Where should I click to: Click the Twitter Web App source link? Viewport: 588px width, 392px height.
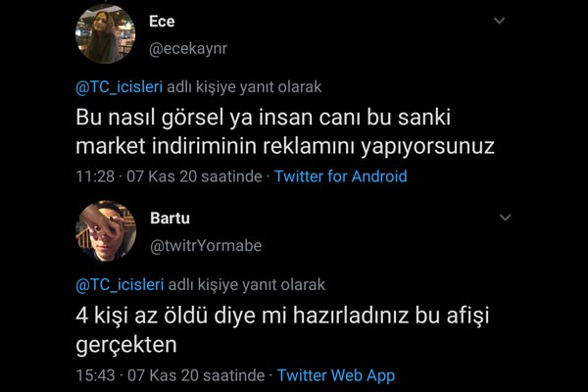[336, 375]
